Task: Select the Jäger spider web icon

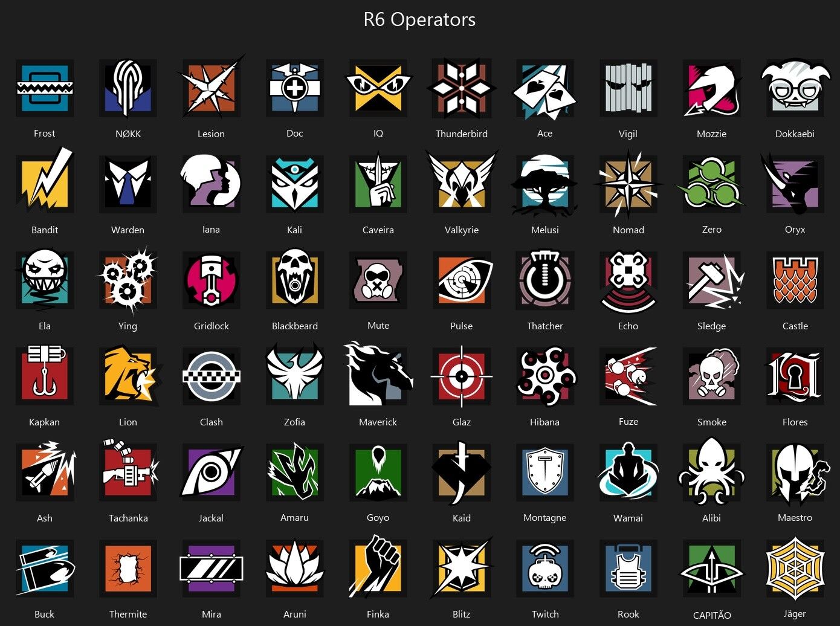Action: [795, 568]
